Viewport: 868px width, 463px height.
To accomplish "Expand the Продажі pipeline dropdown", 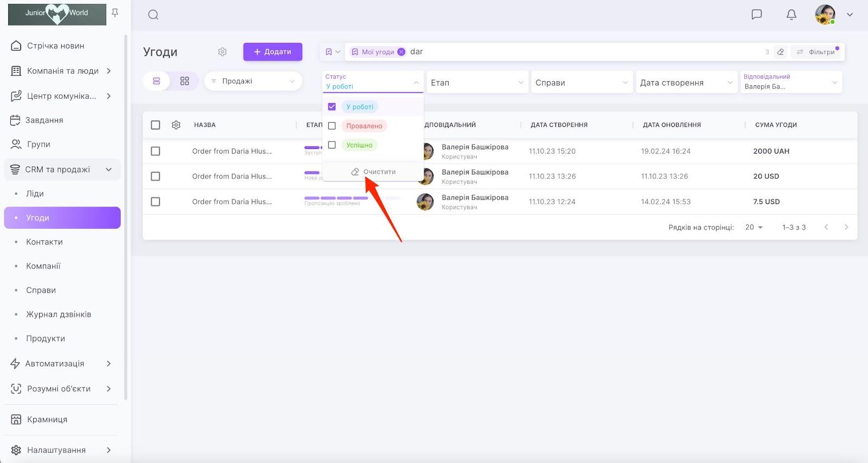I will pos(253,81).
